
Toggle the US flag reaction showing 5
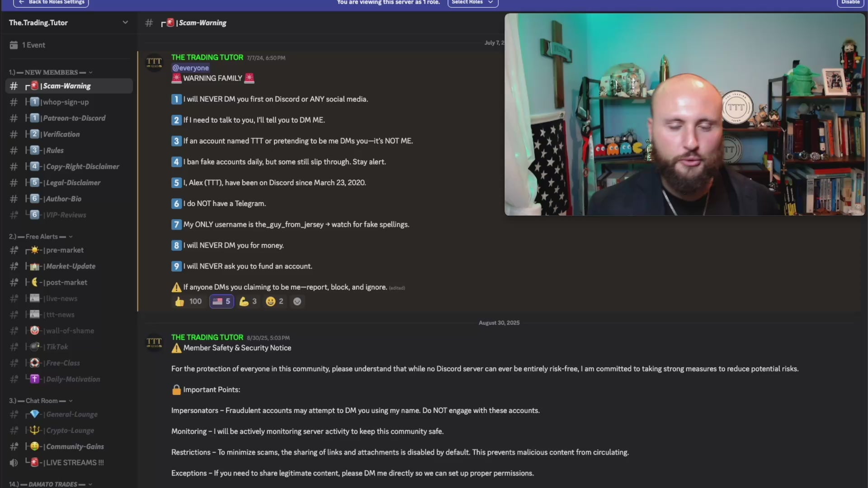[x=222, y=301]
